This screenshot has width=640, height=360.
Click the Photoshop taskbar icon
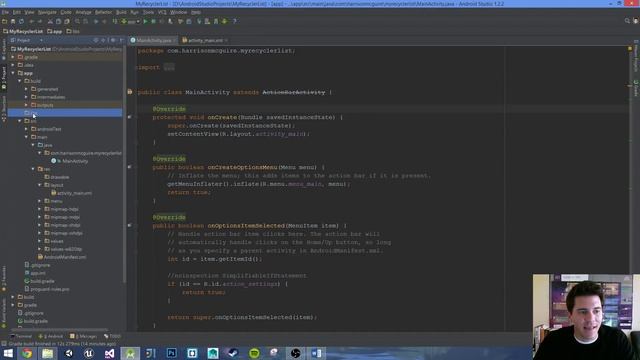pyautogui.click(x=171, y=353)
